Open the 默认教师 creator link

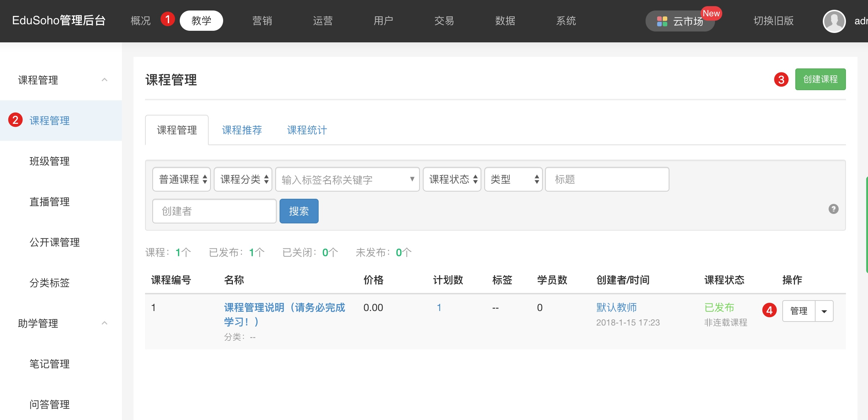(616, 307)
